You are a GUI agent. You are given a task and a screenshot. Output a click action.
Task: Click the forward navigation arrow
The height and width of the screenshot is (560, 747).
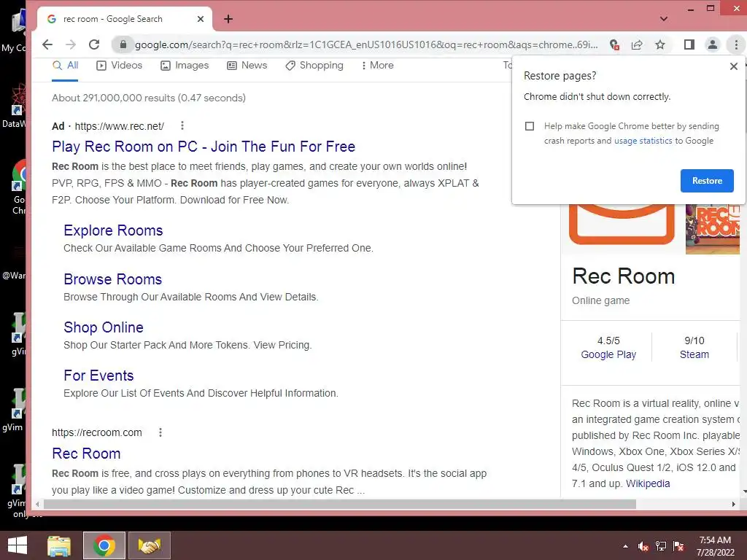[71, 44]
